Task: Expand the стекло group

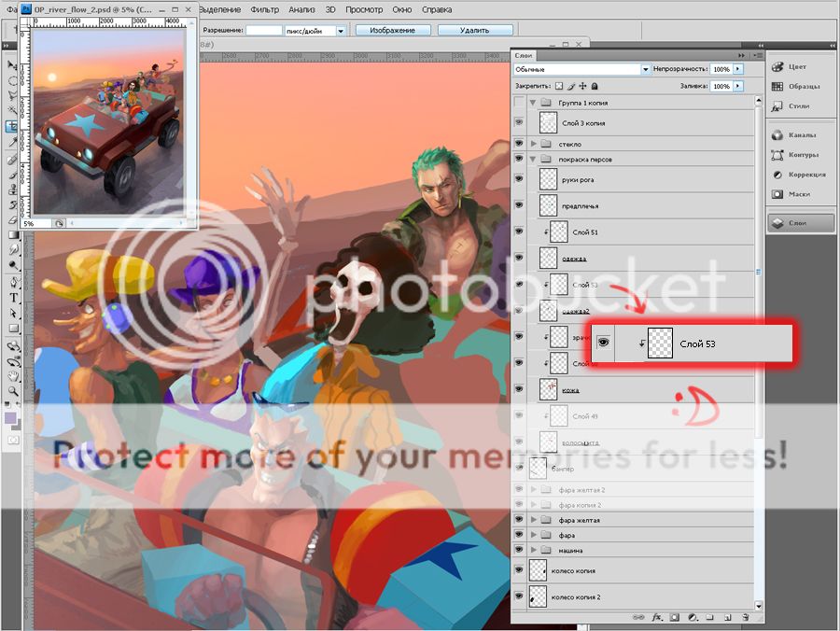Action: click(x=534, y=144)
